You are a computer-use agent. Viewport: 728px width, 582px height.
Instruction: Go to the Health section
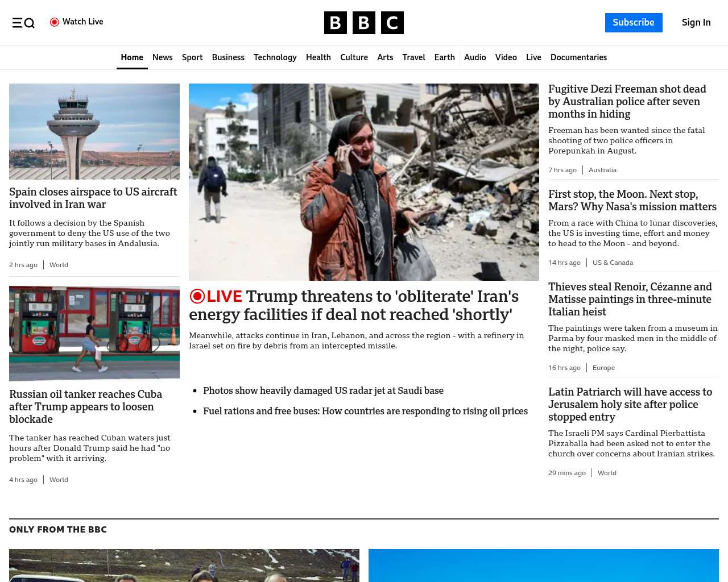(x=318, y=57)
